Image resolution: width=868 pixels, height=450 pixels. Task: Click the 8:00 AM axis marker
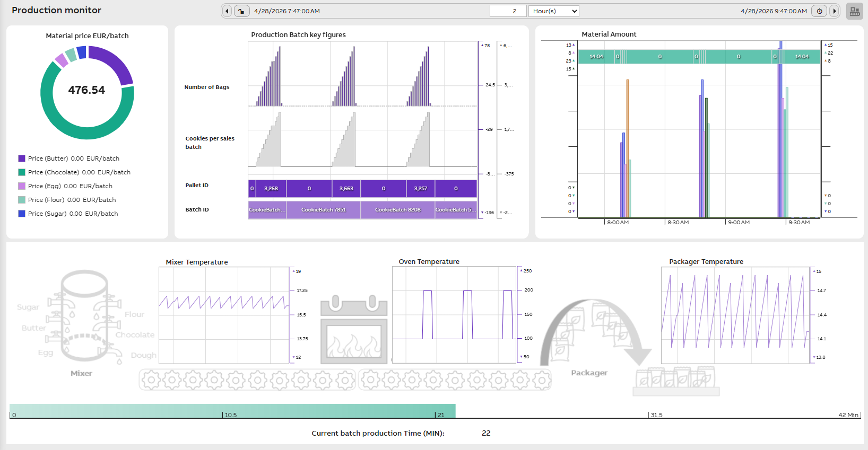coord(618,223)
